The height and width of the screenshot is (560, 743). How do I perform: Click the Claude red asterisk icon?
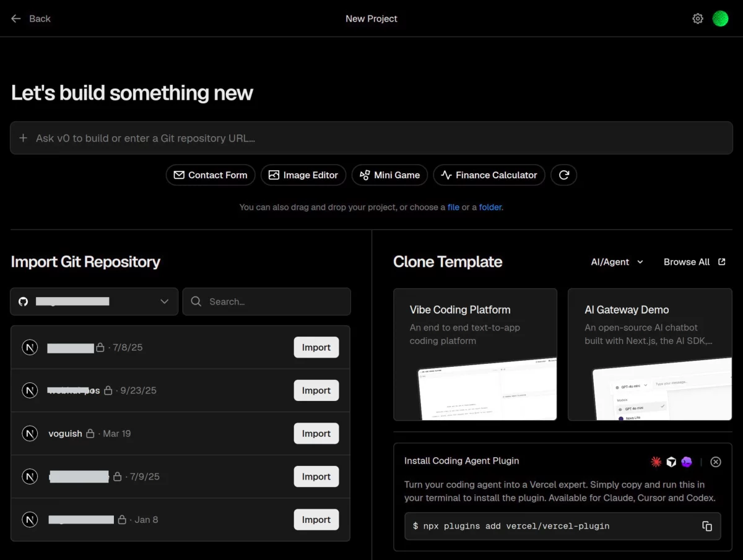tap(656, 462)
